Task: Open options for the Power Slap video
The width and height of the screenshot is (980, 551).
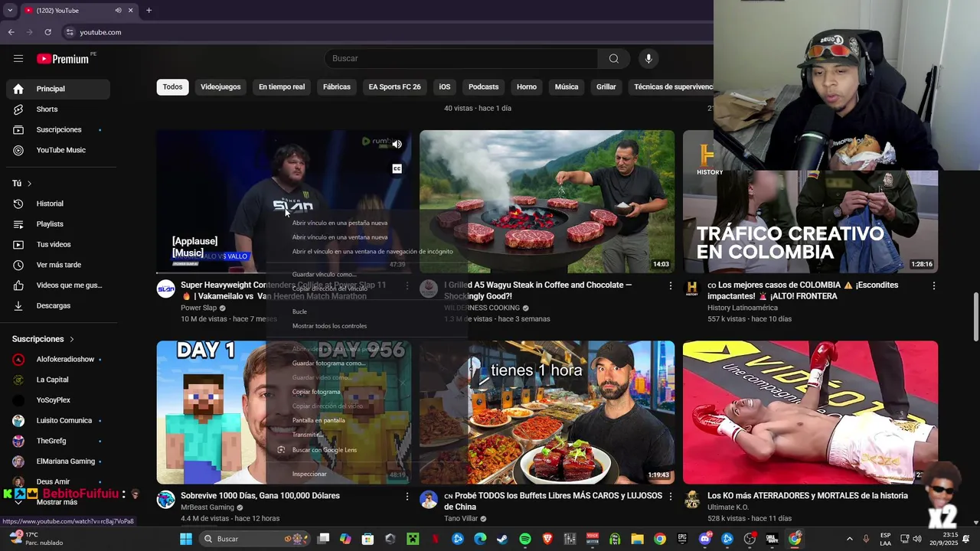Action: [407, 285]
